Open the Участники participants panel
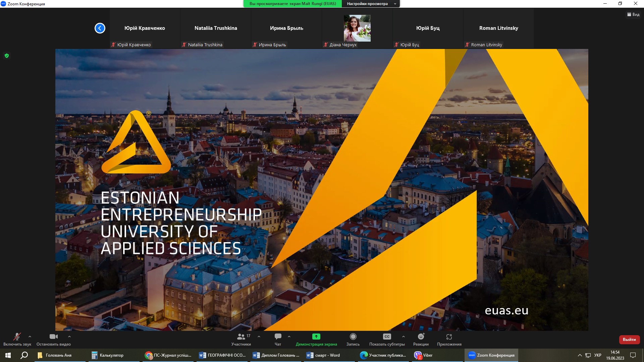 pyautogui.click(x=241, y=340)
